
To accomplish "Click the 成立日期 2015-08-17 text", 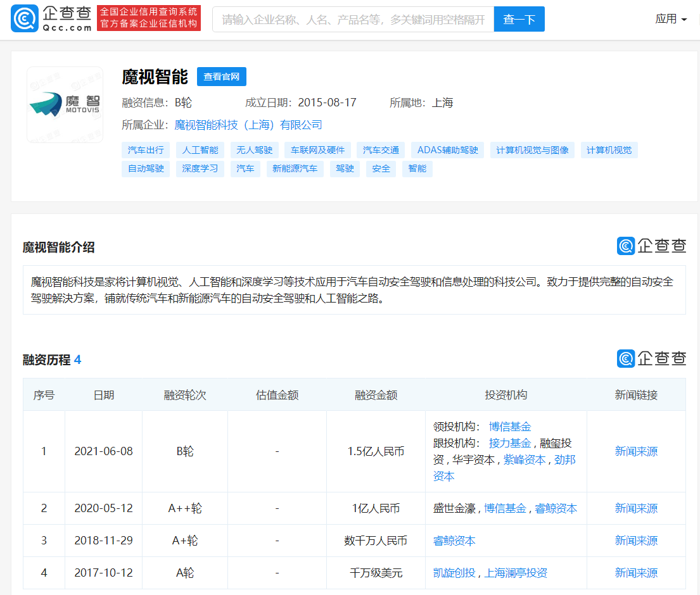I will coord(300,103).
